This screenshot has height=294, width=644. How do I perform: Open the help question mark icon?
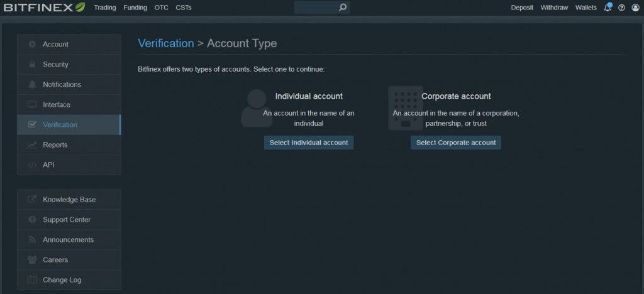621,8
